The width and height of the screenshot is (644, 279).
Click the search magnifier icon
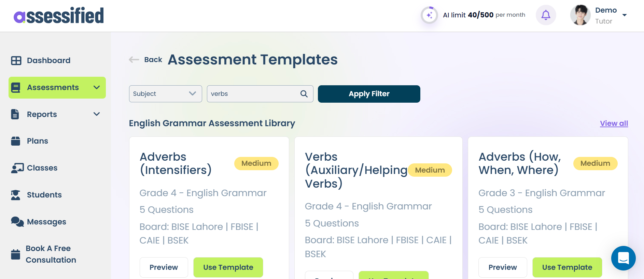(x=304, y=94)
